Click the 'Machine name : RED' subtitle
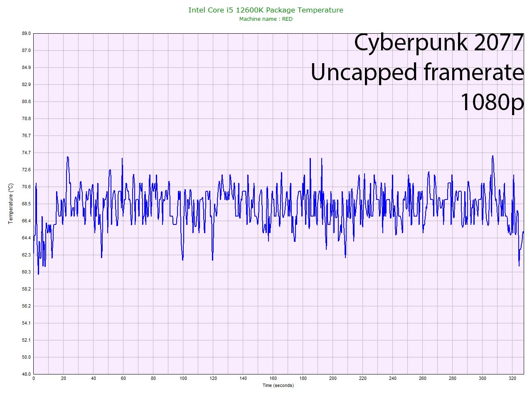The height and width of the screenshot is (399, 532). 266,19
